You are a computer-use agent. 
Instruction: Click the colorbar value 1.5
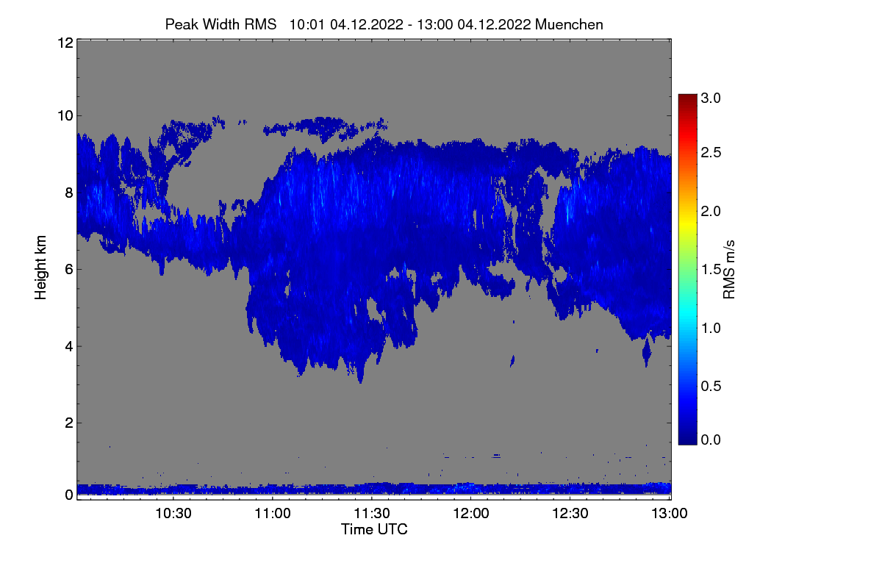pyautogui.click(x=711, y=270)
